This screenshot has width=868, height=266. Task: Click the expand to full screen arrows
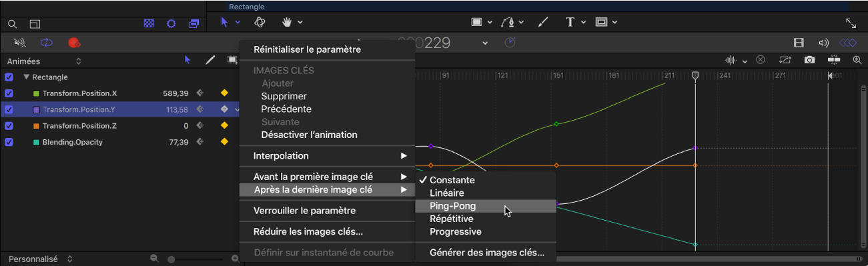click(851, 23)
